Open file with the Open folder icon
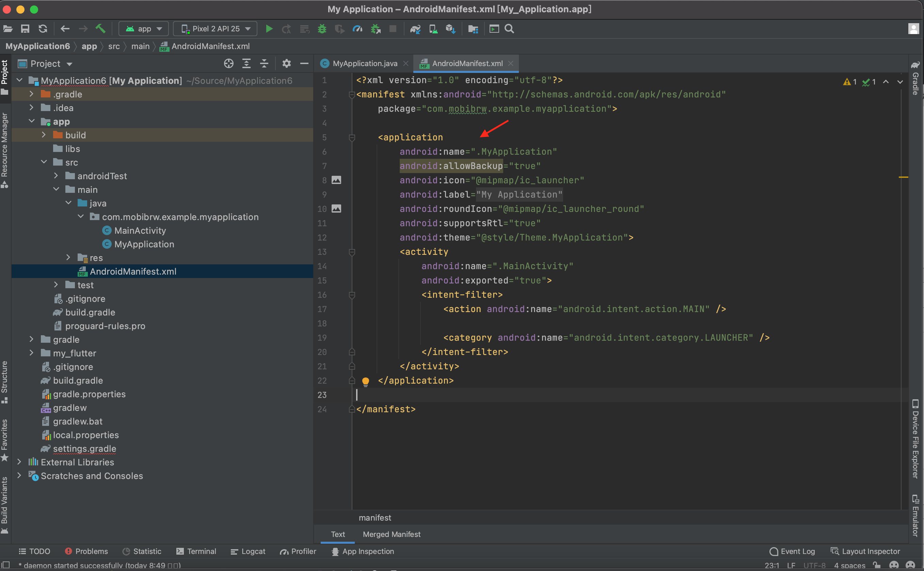924x571 pixels. tap(8, 29)
